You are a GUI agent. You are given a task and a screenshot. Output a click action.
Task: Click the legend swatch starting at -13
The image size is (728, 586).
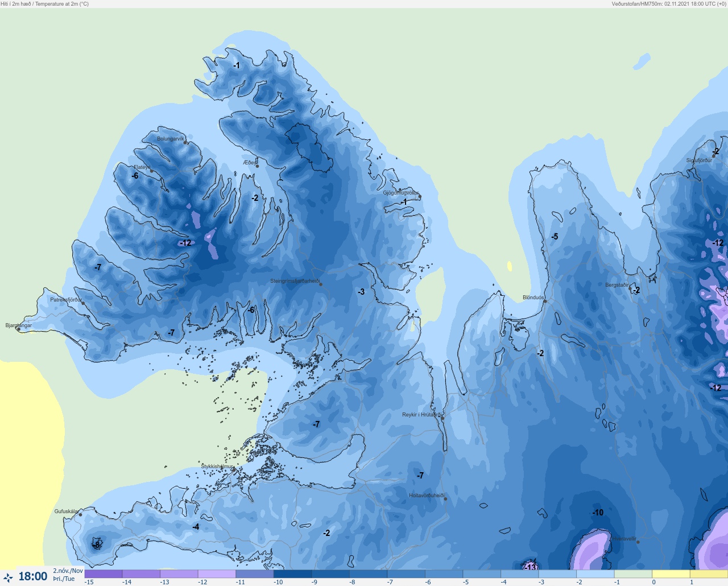(179, 574)
